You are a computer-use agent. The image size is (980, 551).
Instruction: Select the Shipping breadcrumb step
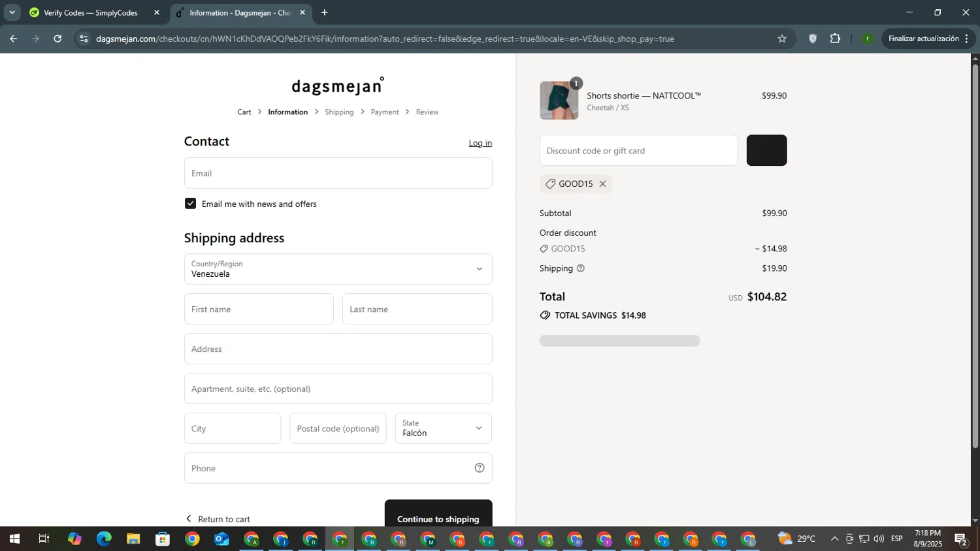click(339, 112)
